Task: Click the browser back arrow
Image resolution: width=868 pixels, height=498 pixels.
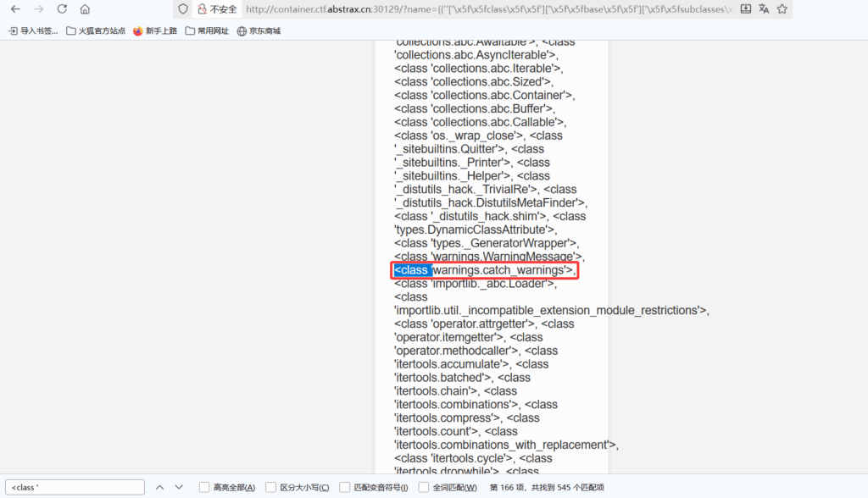Action: tap(15, 9)
